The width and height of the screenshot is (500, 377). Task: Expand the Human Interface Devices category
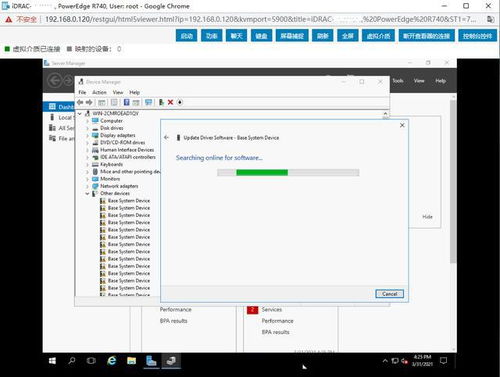tap(87, 150)
